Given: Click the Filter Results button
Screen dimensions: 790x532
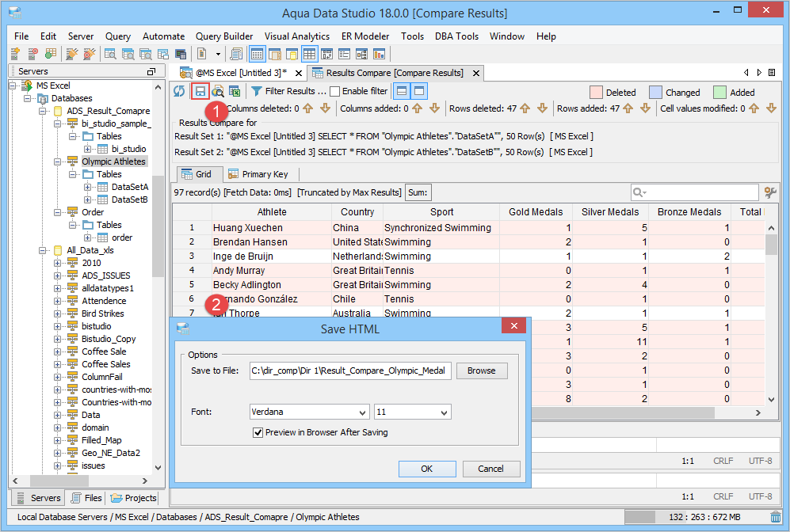Looking at the screenshot, I should point(288,91).
